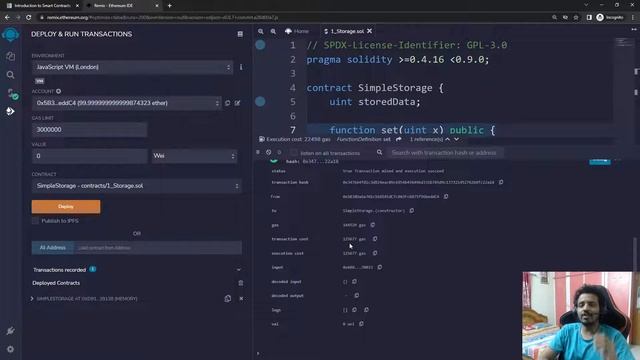Copy the execution cost value
This screenshot has height=360, width=640.
coord(375,253)
